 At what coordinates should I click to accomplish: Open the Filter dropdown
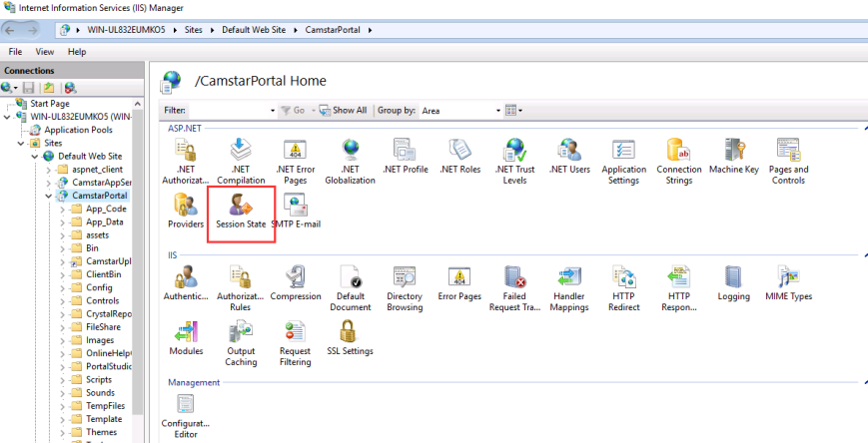(273, 111)
